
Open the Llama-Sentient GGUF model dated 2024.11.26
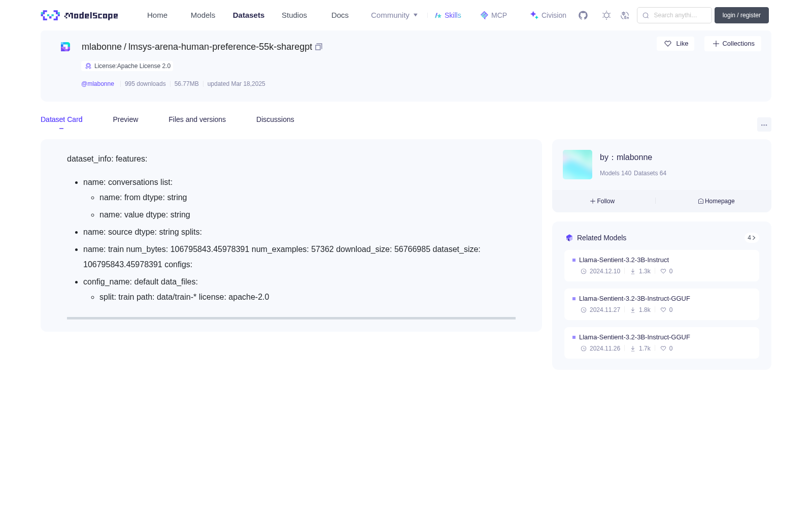pyautogui.click(x=662, y=343)
